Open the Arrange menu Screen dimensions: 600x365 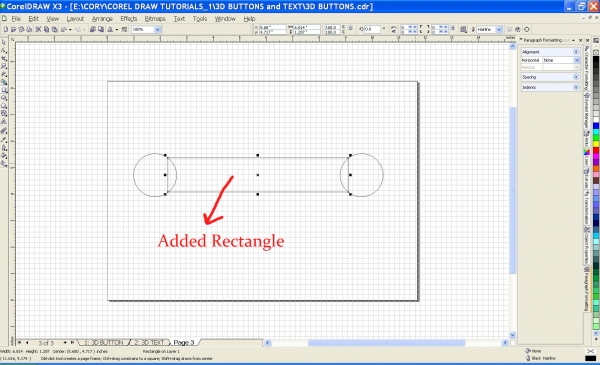coord(102,18)
